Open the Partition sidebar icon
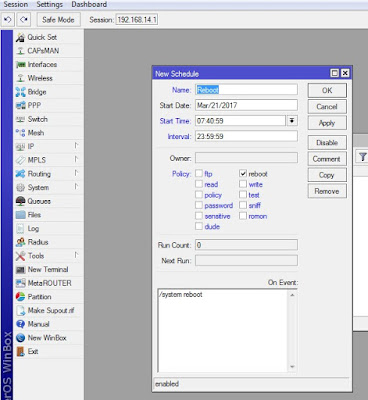This screenshot has height=400, width=368. coord(20,297)
